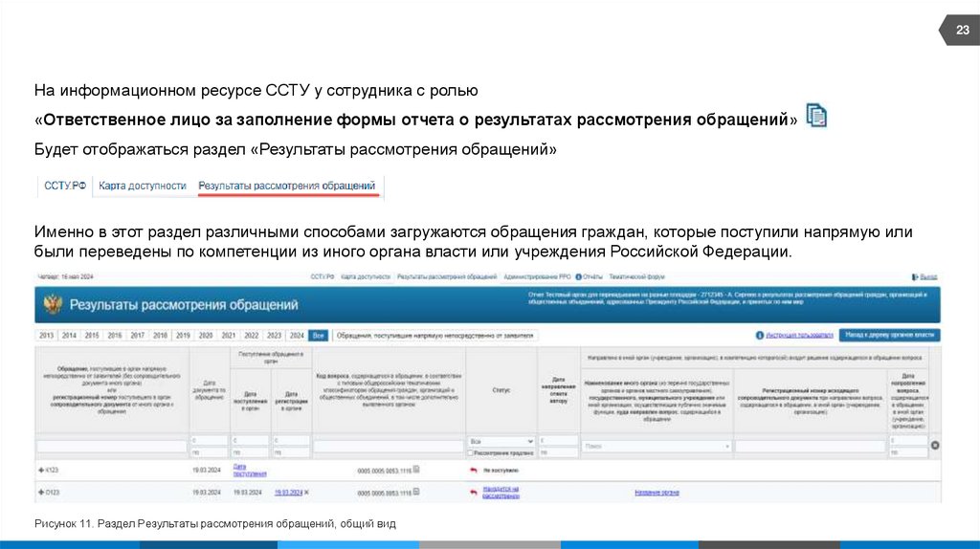The image size is (980, 549).
Task: Click the info icon before Инструкция пользователя
Action: click(759, 336)
